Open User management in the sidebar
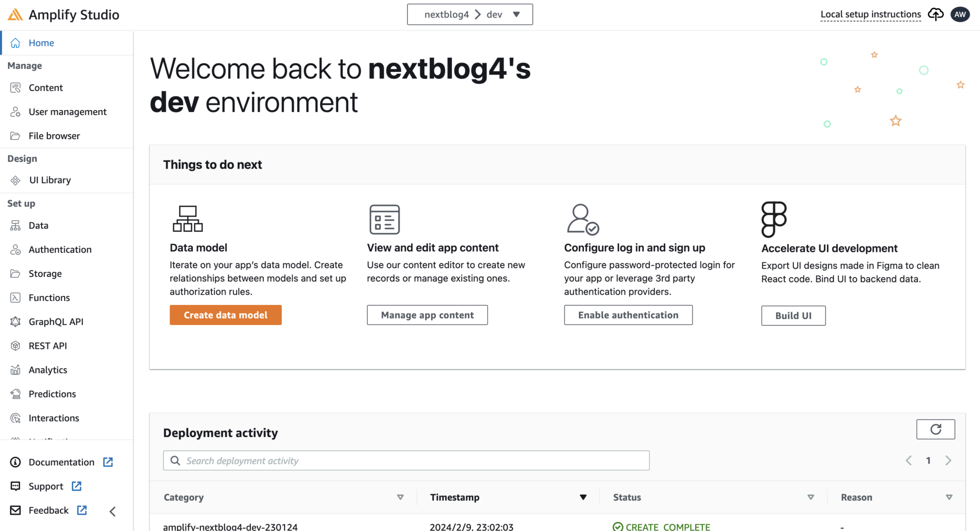Screen dimensions: 980x531 click(x=67, y=112)
